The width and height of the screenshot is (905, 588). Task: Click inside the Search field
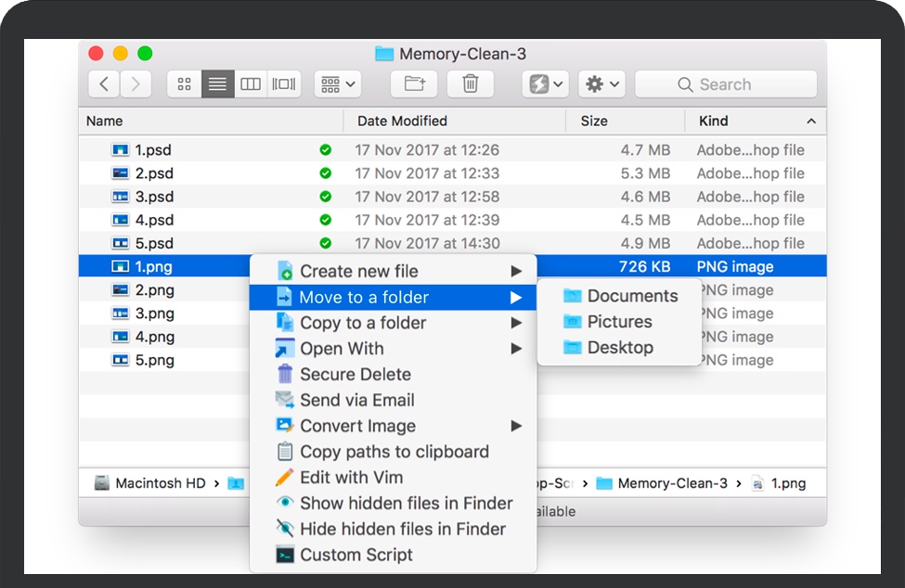pyautogui.click(x=726, y=83)
